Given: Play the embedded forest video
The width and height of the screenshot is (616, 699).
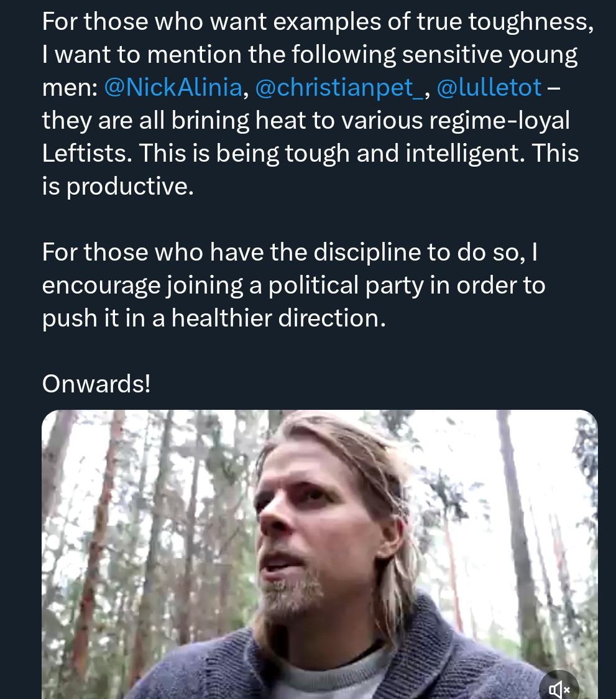Looking at the screenshot, I should coord(319,553).
